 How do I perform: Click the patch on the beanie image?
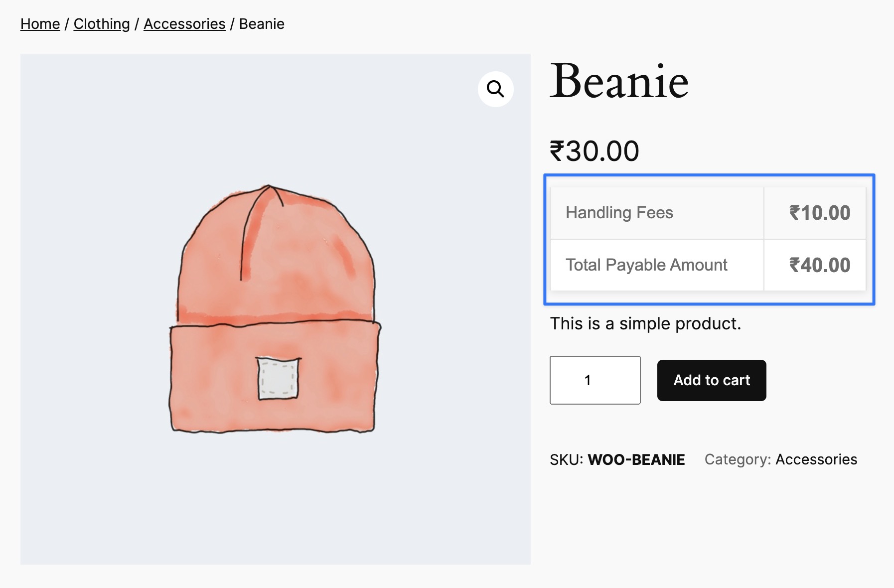278,378
